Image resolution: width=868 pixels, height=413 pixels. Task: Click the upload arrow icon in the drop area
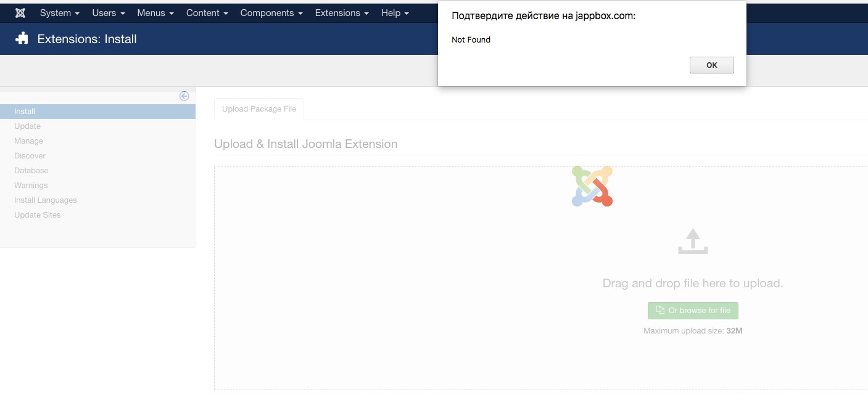click(693, 241)
